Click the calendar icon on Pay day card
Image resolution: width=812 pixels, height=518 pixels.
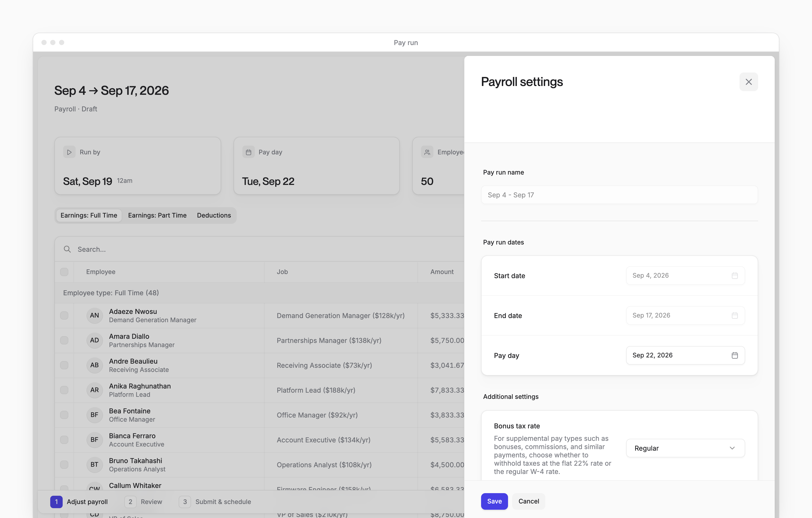(x=248, y=152)
